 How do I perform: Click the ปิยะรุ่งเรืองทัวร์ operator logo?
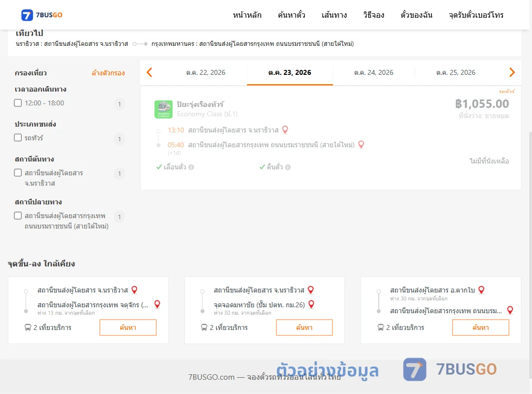pyautogui.click(x=164, y=109)
